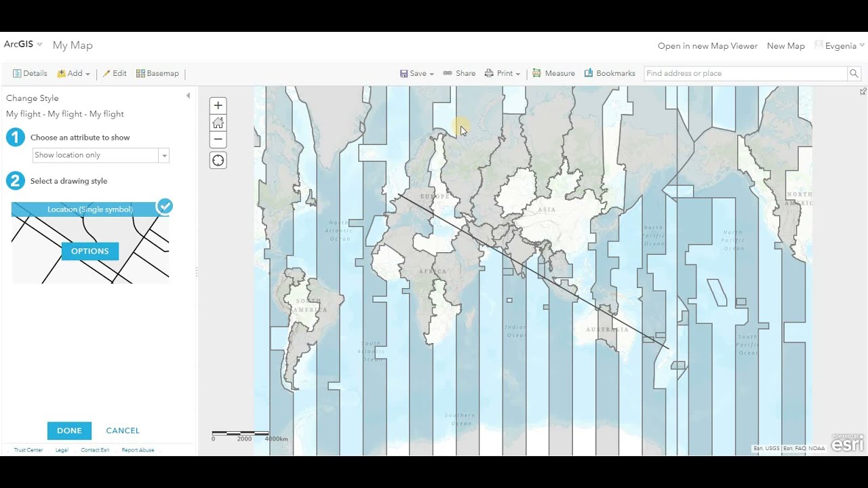Open Trust Center link

click(28, 450)
